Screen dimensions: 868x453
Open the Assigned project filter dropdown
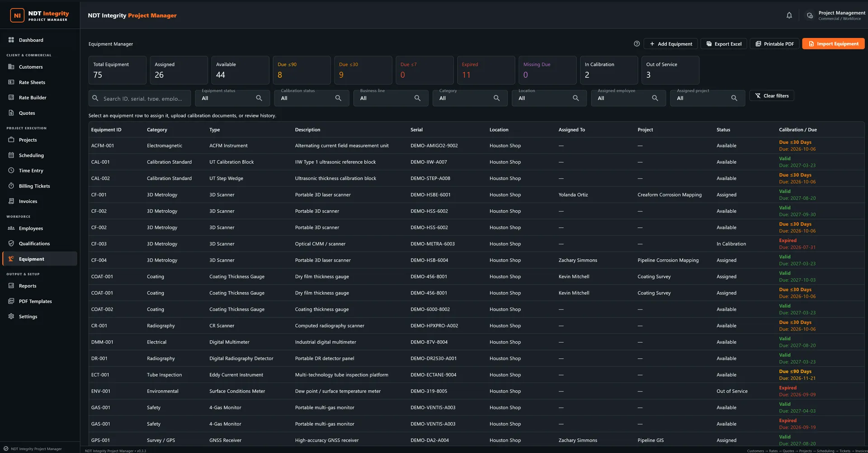708,98
